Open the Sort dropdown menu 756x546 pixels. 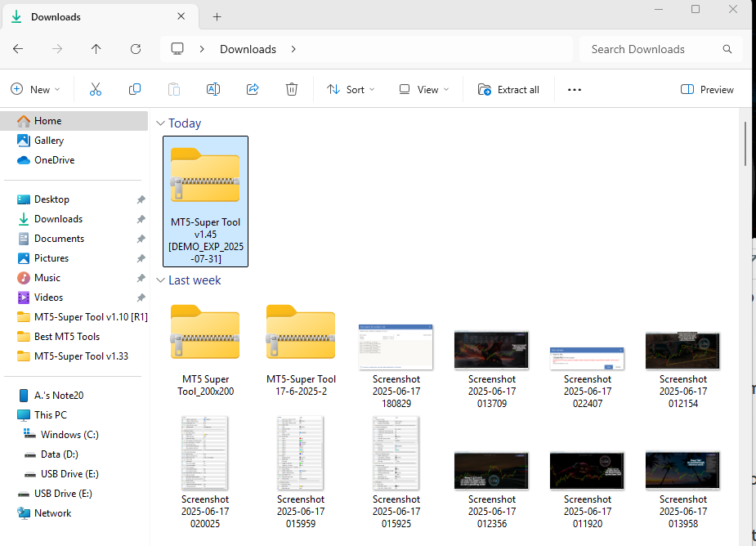coord(351,90)
